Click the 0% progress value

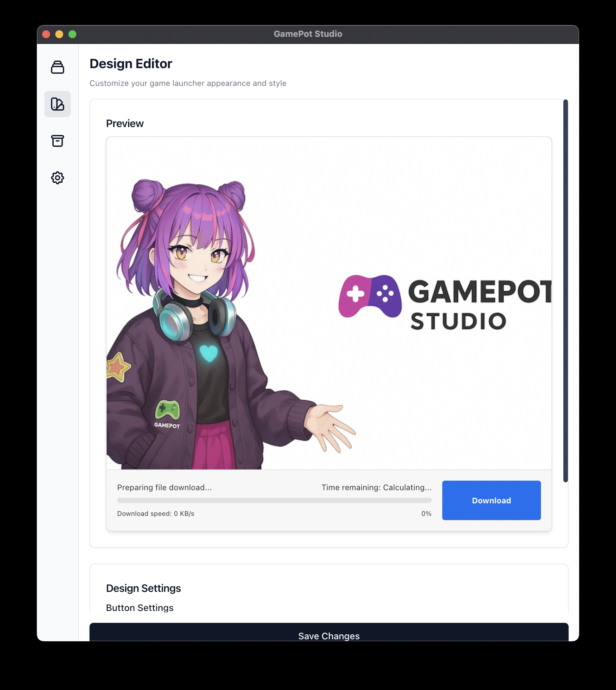pos(426,514)
